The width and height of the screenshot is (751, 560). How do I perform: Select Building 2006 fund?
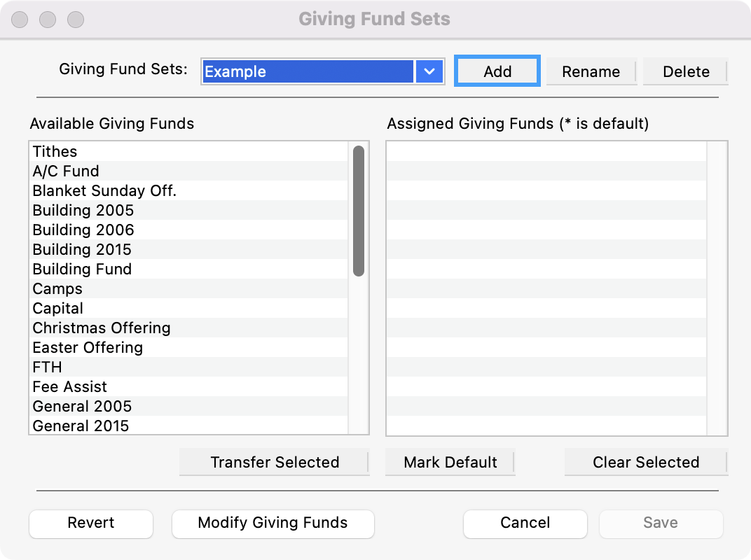(83, 230)
